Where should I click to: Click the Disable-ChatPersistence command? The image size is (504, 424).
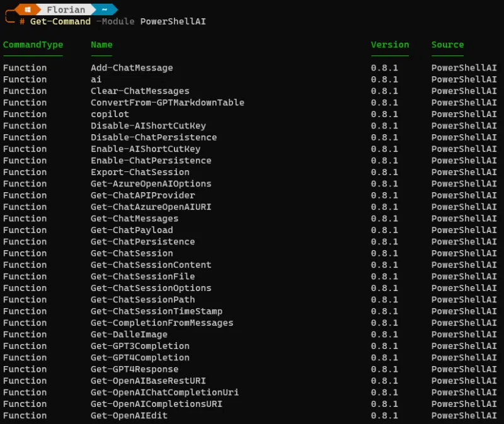[x=154, y=137]
